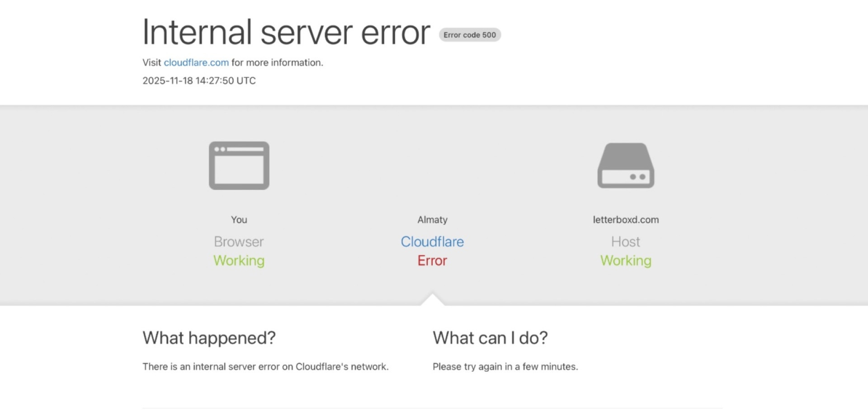Open the cloudflare.com link
This screenshot has width=868, height=420.
(196, 62)
